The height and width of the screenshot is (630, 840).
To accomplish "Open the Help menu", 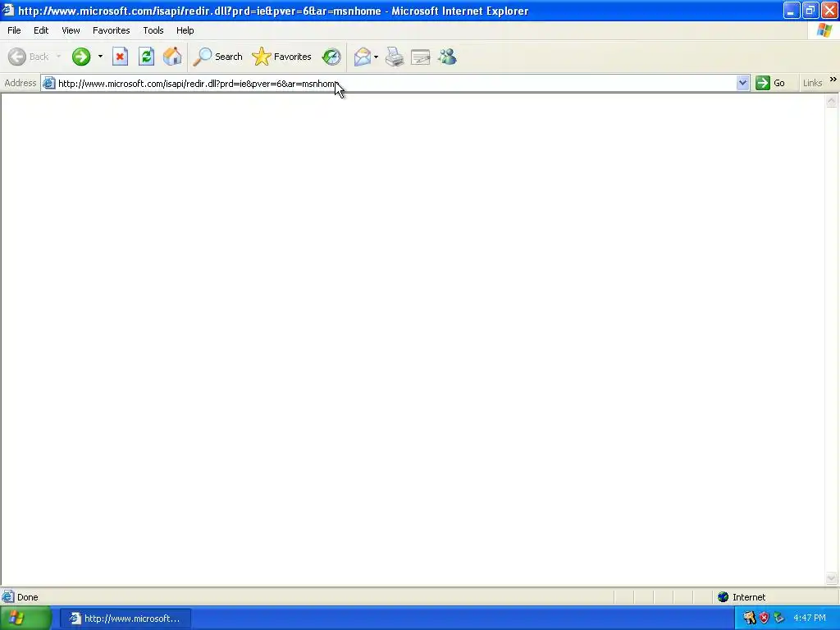I will pyautogui.click(x=185, y=30).
